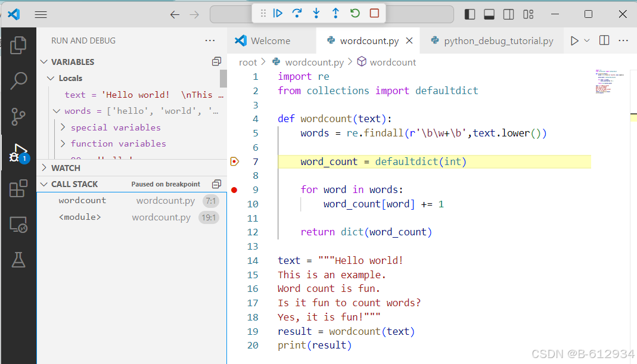
Task: Collapse the CALL STACK section
Action: (44, 184)
